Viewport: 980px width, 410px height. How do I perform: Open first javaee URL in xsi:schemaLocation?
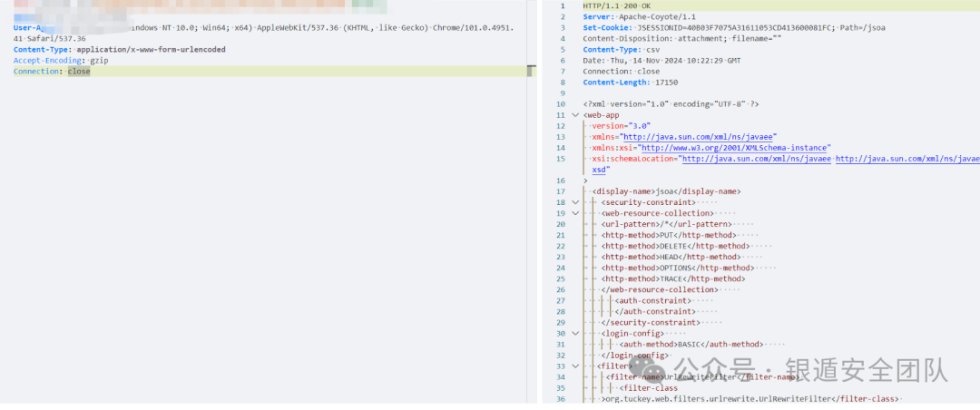[x=756, y=159]
